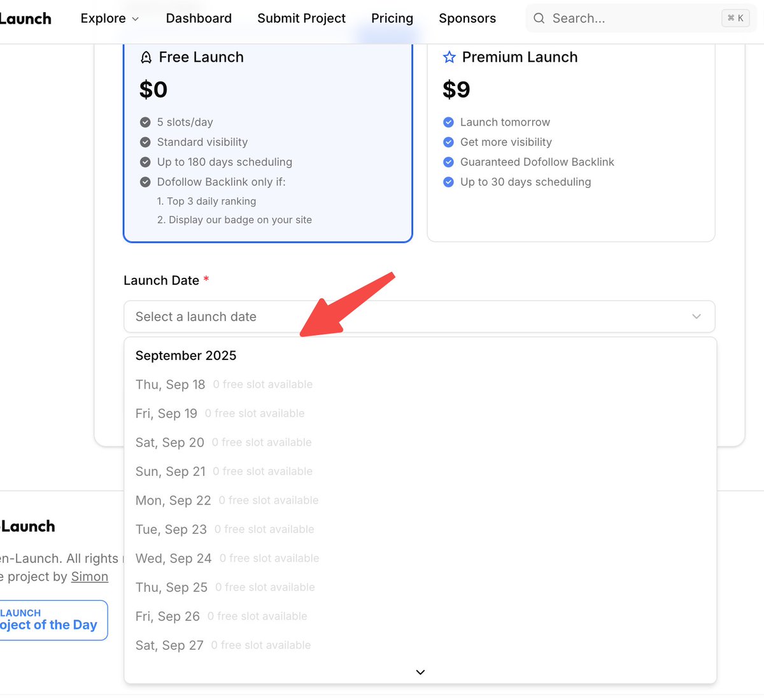This screenshot has height=700, width=764.
Task: Select the Free Launch plan card
Action: point(268,143)
